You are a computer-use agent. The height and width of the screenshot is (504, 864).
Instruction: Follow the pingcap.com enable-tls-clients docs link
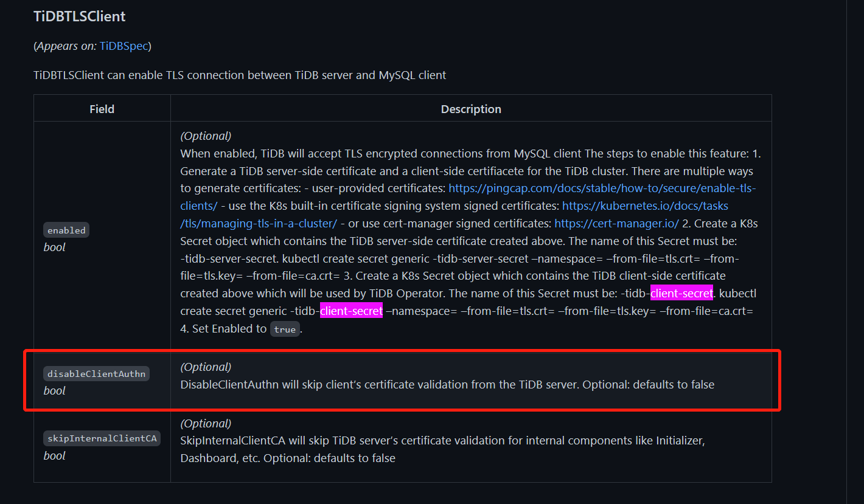[602, 188]
